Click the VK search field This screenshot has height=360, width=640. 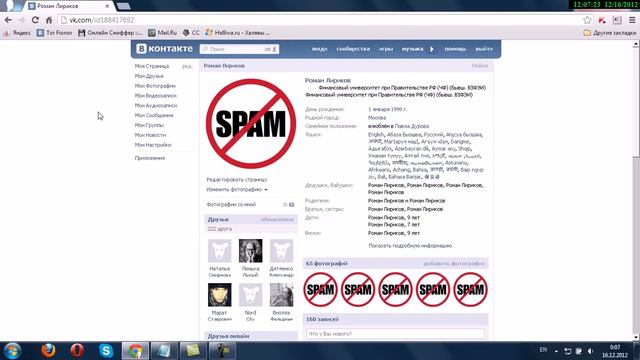pyautogui.click(x=239, y=49)
